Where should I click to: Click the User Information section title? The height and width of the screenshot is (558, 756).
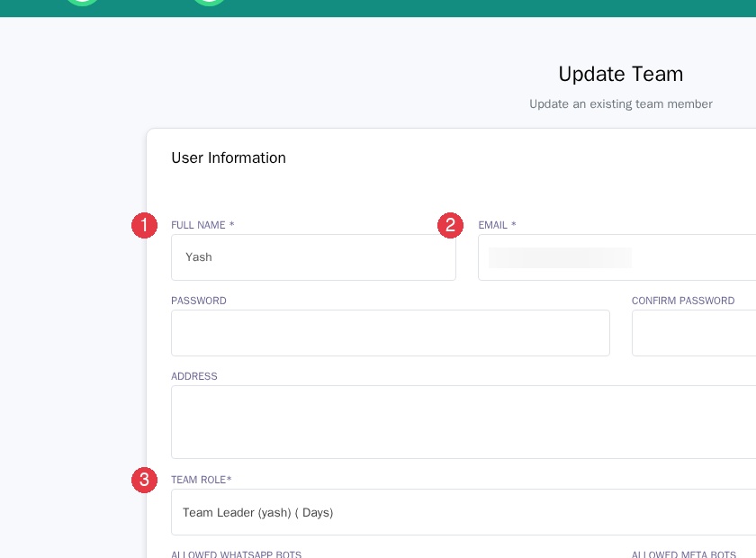coord(229,157)
